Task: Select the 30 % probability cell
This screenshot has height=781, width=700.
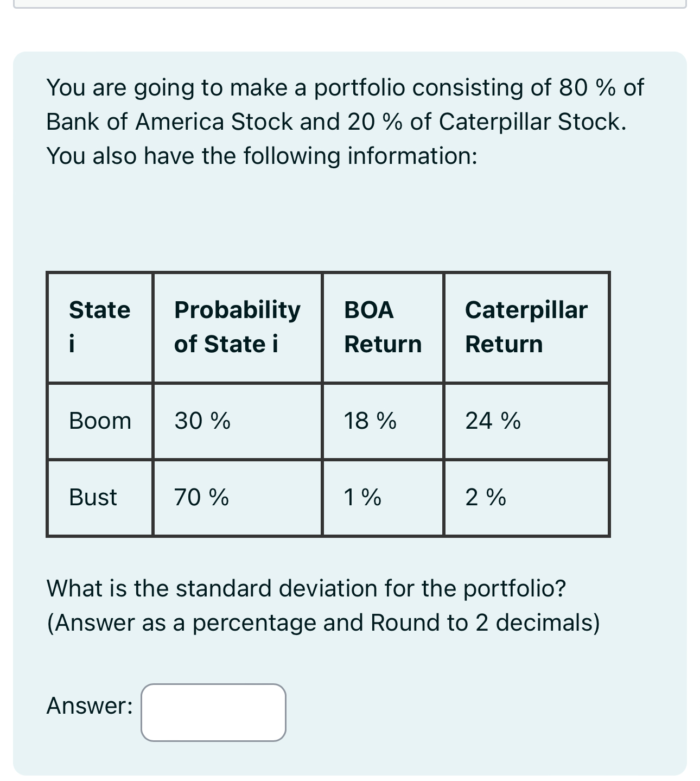Action: point(201,421)
